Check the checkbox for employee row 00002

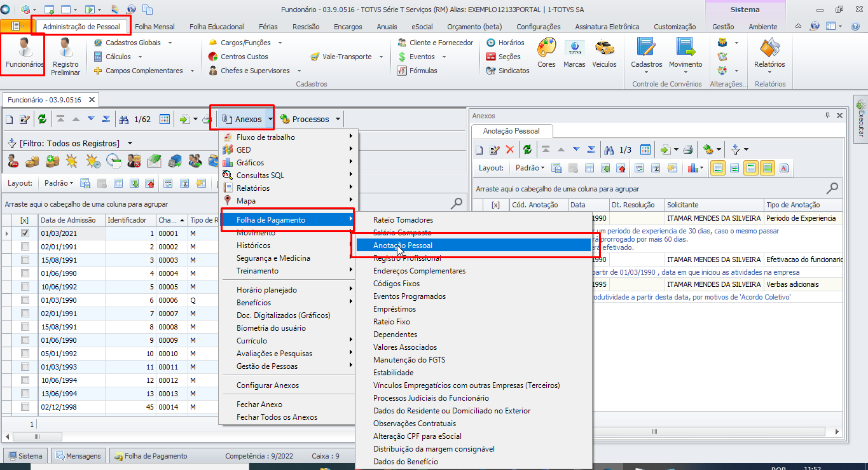pos(25,247)
